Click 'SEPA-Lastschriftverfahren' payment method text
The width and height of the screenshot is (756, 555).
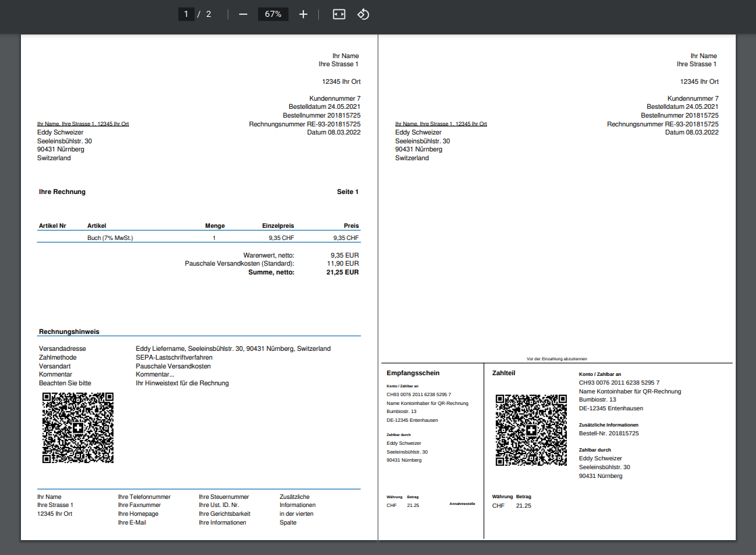click(x=174, y=358)
